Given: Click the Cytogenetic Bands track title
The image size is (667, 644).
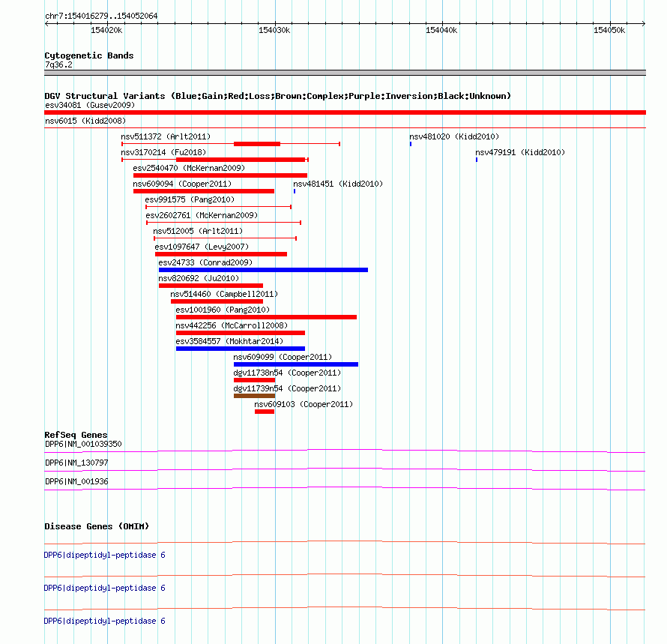Looking at the screenshot, I should [89, 55].
